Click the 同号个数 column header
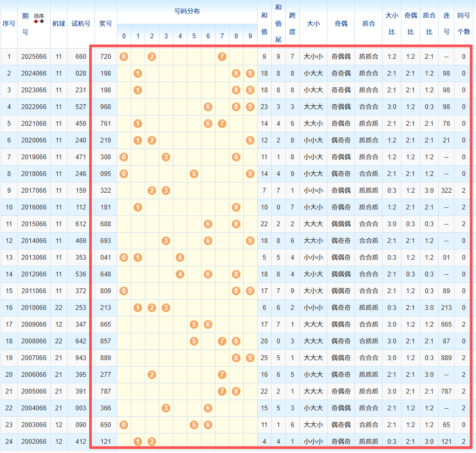The width and height of the screenshot is (476, 453). [x=464, y=24]
